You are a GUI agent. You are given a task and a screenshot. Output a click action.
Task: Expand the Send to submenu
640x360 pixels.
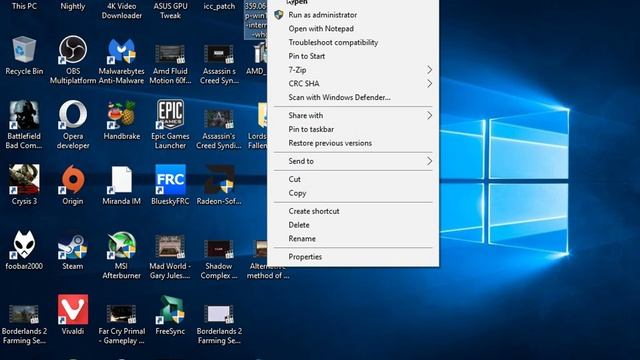coord(353,161)
